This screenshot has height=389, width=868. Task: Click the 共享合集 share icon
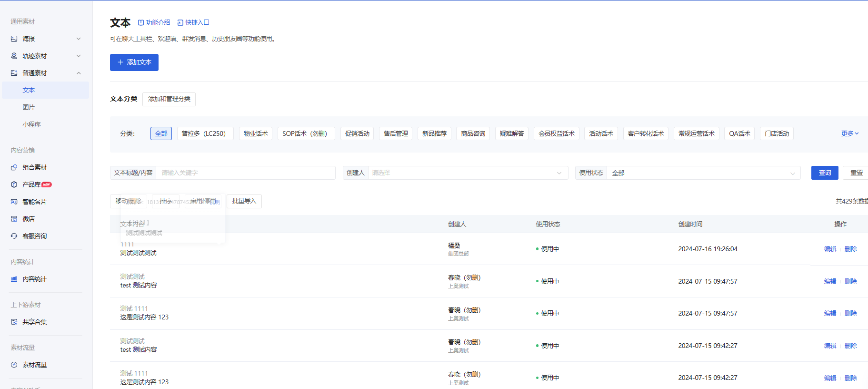click(x=14, y=322)
